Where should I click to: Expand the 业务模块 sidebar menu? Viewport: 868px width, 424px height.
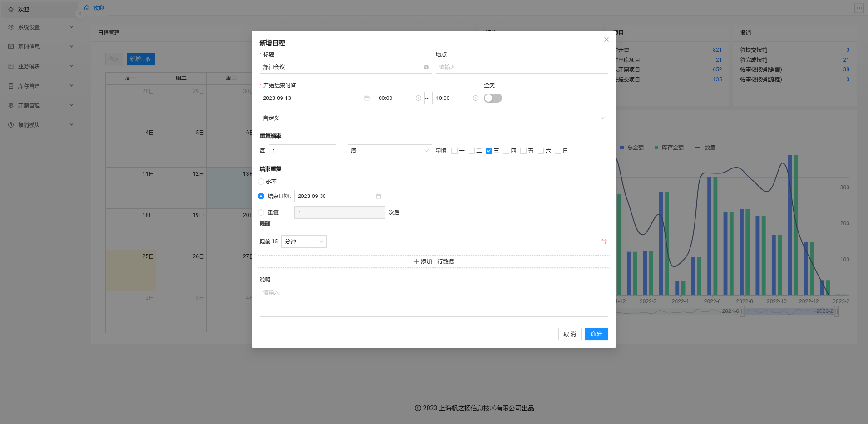[x=40, y=66]
